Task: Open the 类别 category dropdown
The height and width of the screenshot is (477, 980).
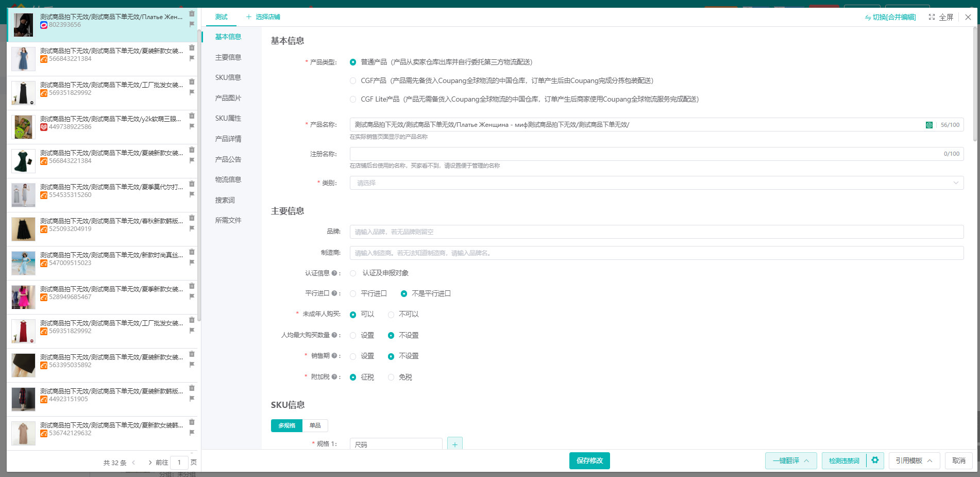Action: [656, 183]
